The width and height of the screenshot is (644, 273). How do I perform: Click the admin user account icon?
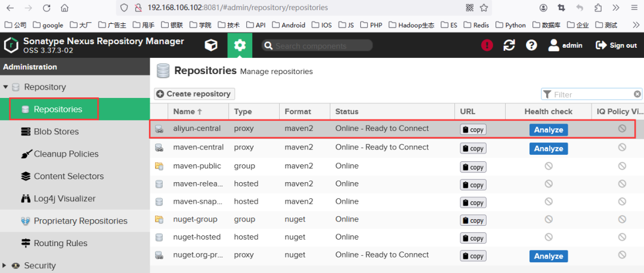tap(553, 45)
